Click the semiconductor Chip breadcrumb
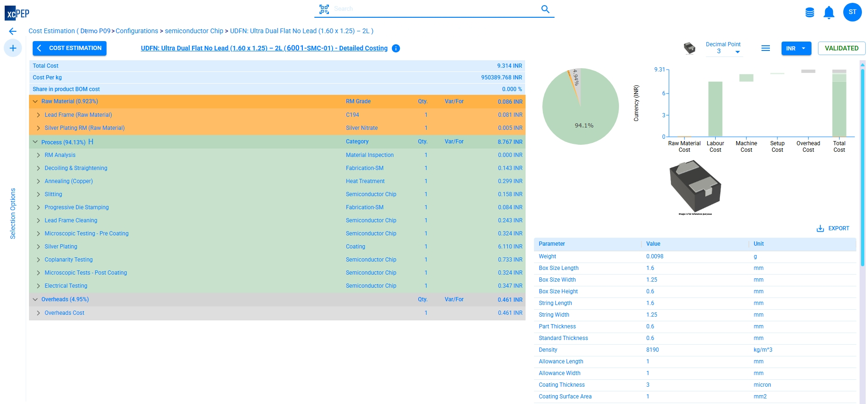The height and width of the screenshot is (404, 868). (x=194, y=31)
